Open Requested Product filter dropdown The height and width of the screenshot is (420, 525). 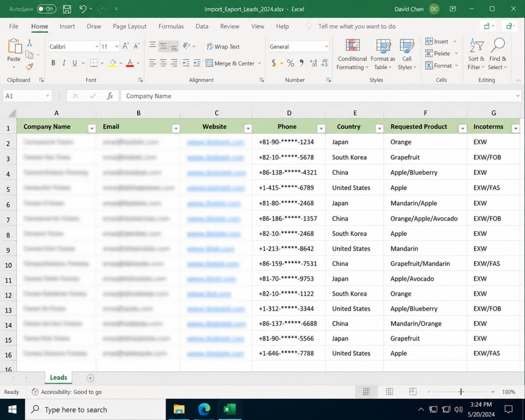click(x=463, y=128)
